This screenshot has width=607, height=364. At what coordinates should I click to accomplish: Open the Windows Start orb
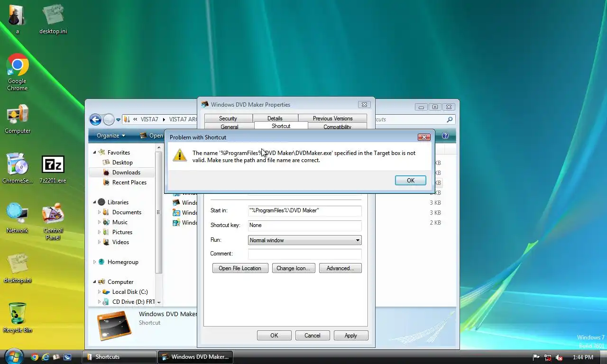point(13,356)
